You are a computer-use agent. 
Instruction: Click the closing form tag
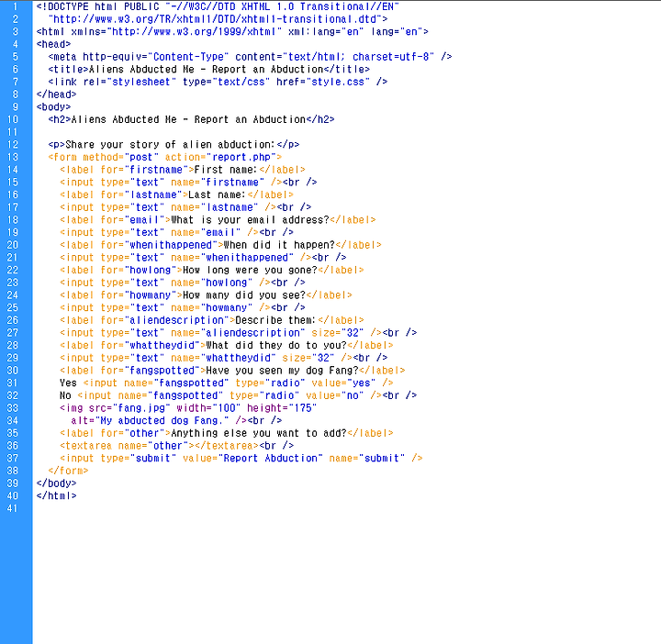68,471
